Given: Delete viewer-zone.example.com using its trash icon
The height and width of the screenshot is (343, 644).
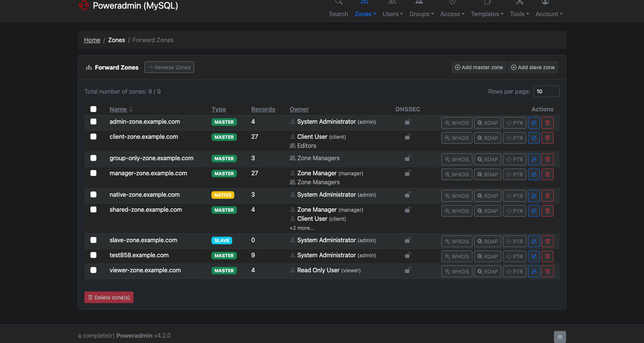Looking at the screenshot, I should click(x=547, y=272).
